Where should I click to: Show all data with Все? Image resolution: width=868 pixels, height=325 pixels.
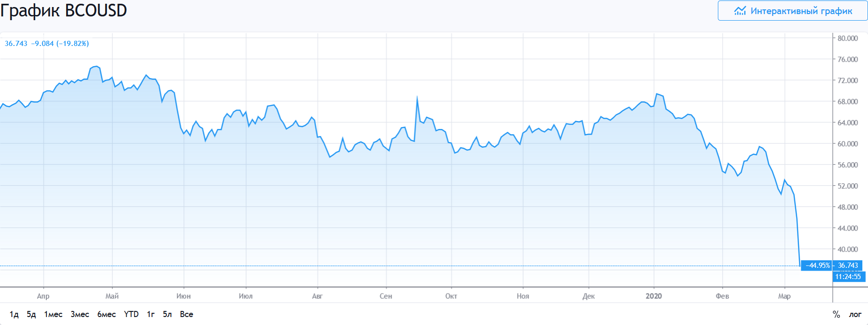[186, 314]
